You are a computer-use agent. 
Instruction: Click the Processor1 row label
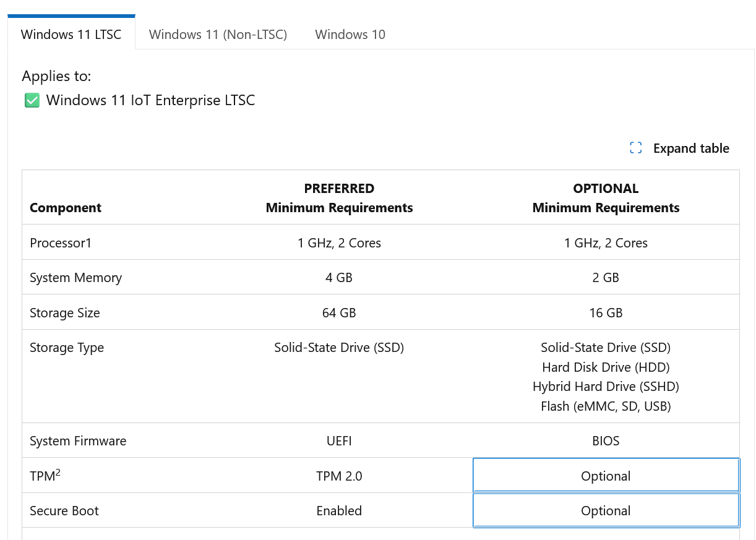tap(61, 242)
